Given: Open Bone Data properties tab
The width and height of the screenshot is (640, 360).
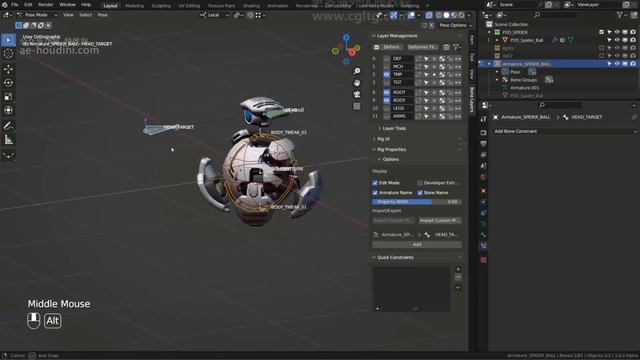Looking at the screenshot, I should pyautogui.click(x=483, y=235).
